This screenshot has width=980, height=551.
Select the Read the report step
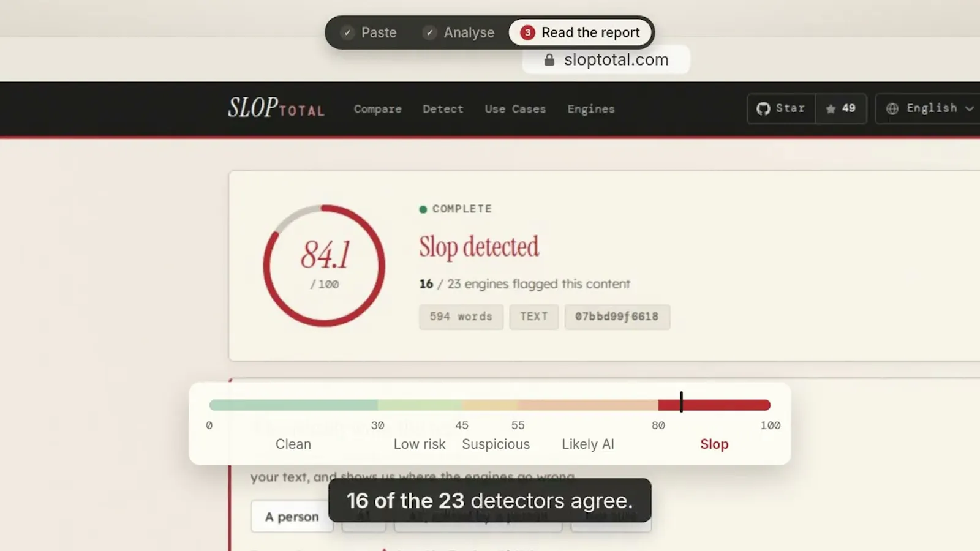580,32
